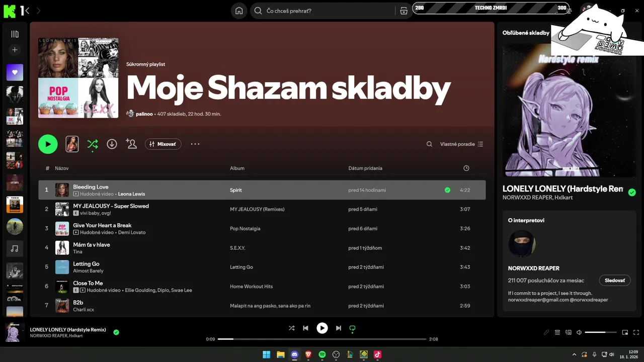Open Liked Songs heart tile in sidebar
The width and height of the screenshot is (644, 362).
[15, 72]
